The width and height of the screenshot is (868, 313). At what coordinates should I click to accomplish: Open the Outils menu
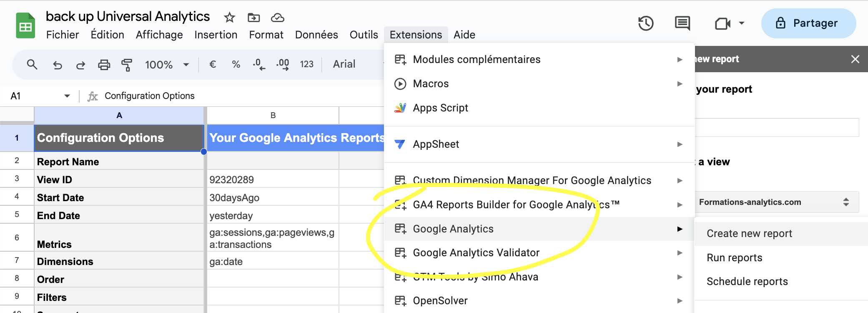tap(364, 35)
